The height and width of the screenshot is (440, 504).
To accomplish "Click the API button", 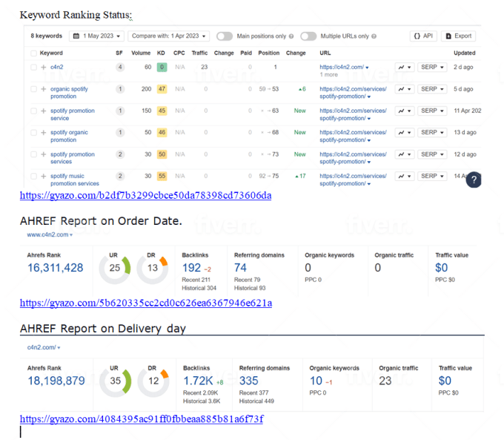I will coord(423,36).
